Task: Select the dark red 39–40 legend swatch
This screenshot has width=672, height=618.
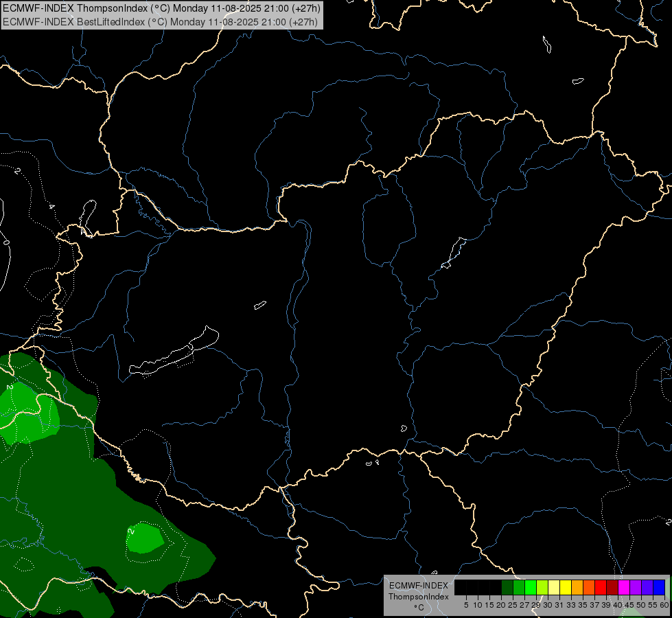Action: [x=612, y=587]
